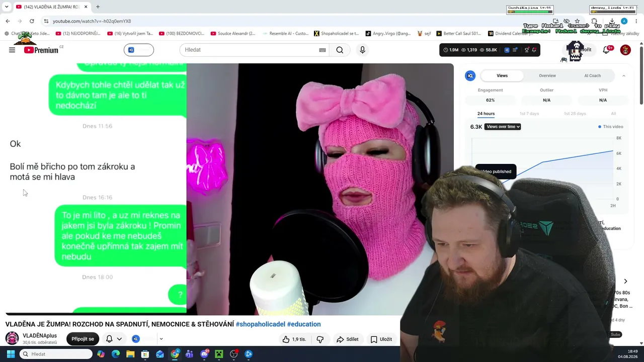
Task: Open Microsoft Teams from the taskbar
Action: (x=189, y=354)
